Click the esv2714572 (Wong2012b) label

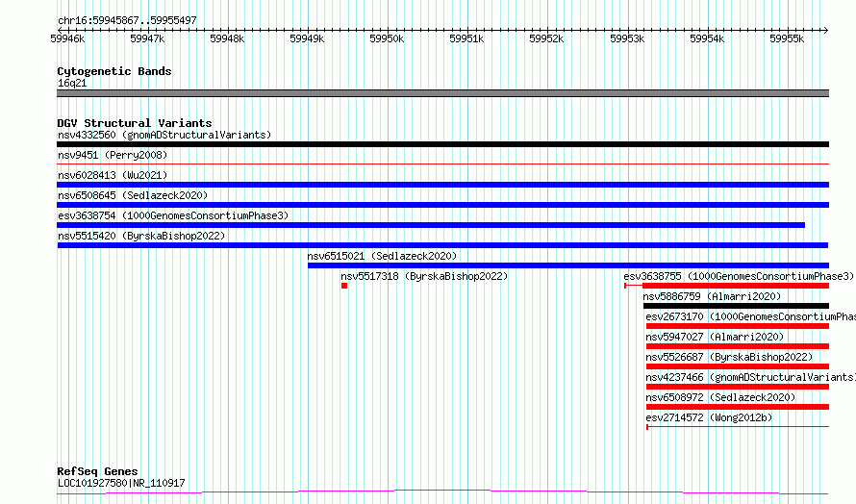709,417
